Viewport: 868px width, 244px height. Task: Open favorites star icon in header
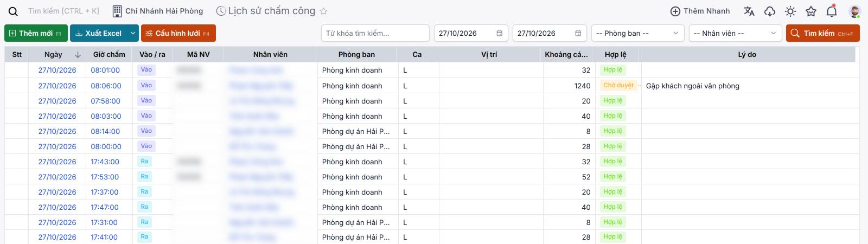[811, 11]
